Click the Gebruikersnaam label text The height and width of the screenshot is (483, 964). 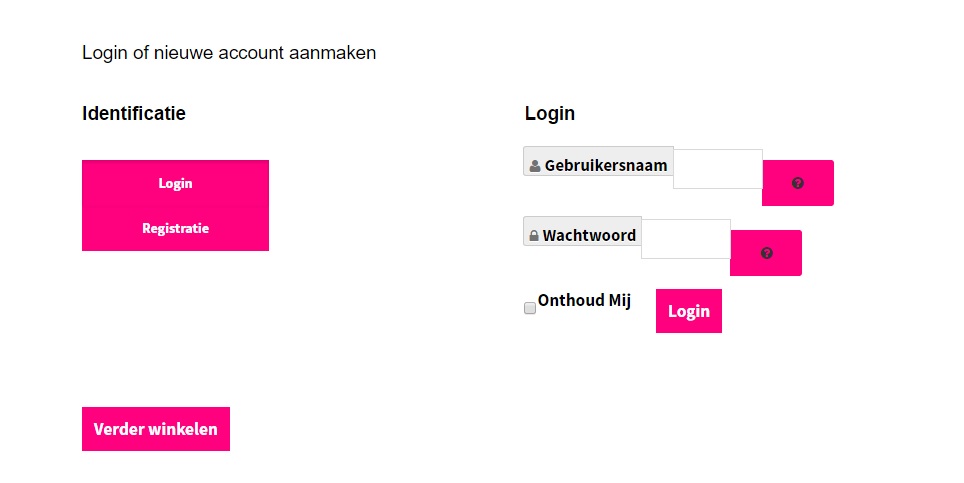tap(606, 166)
